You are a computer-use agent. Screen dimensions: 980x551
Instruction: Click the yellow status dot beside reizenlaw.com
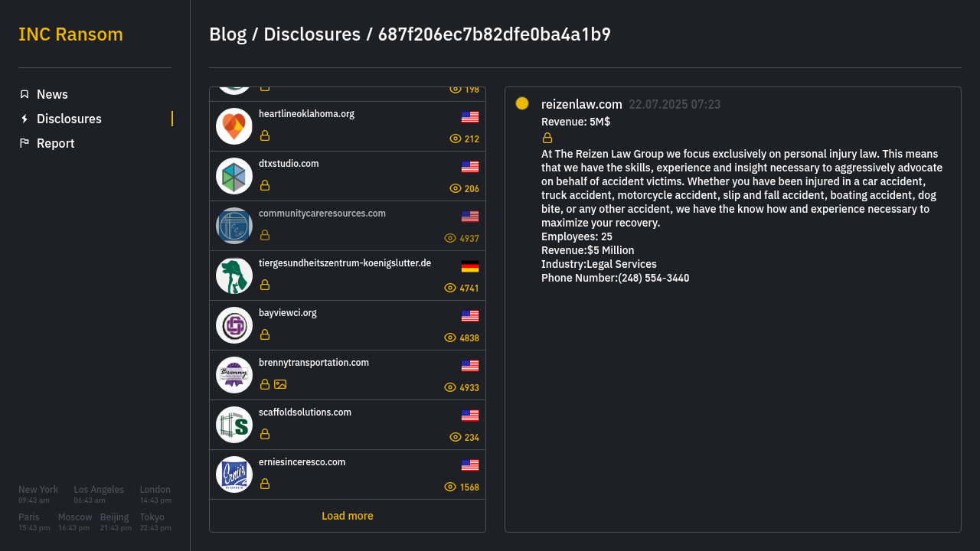click(522, 103)
